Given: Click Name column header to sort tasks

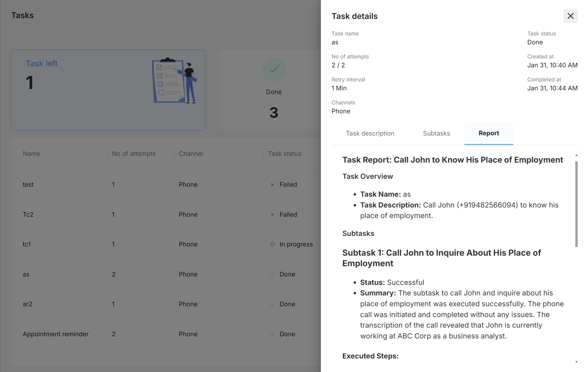Looking at the screenshot, I should pos(31,153).
